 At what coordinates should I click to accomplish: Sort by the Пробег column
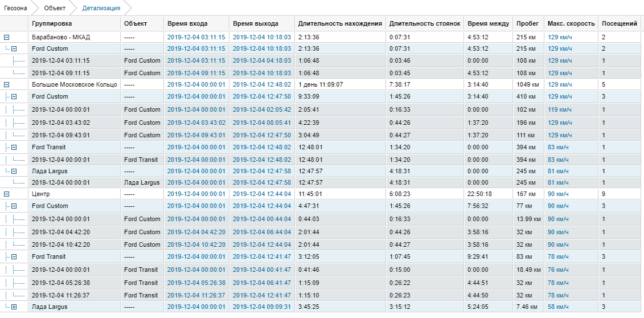(527, 24)
